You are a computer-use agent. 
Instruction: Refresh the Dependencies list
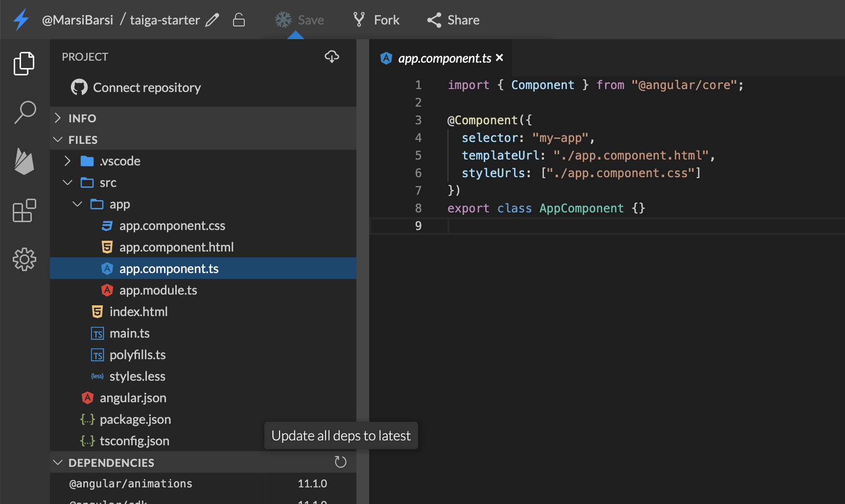coord(341,461)
